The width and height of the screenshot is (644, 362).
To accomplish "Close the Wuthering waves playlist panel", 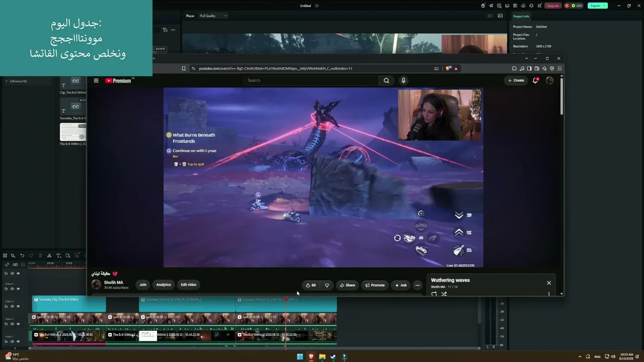I will (x=549, y=283).
